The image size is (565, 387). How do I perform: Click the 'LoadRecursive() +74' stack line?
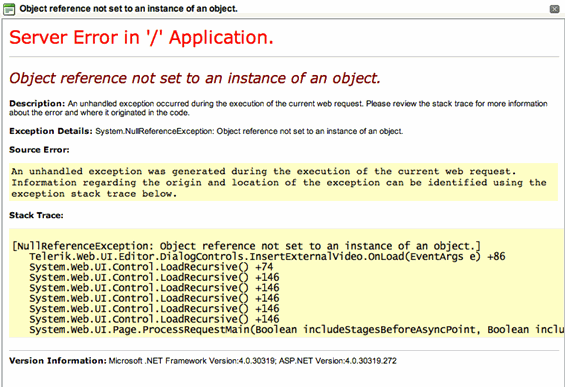(151, 267)
